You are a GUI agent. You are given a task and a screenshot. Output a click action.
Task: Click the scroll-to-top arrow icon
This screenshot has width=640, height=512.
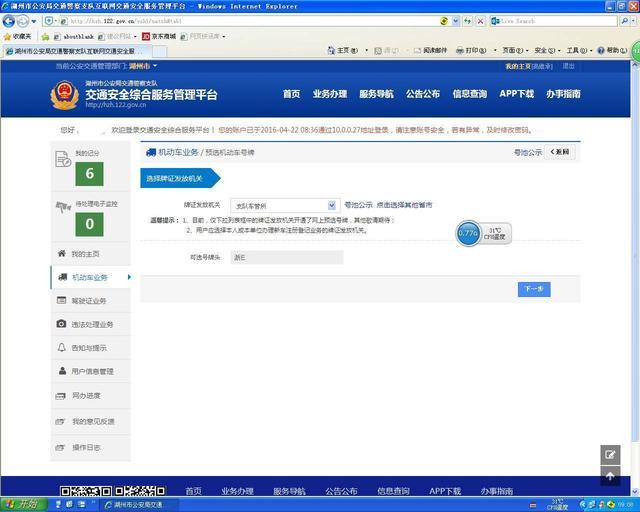(610, 476)
